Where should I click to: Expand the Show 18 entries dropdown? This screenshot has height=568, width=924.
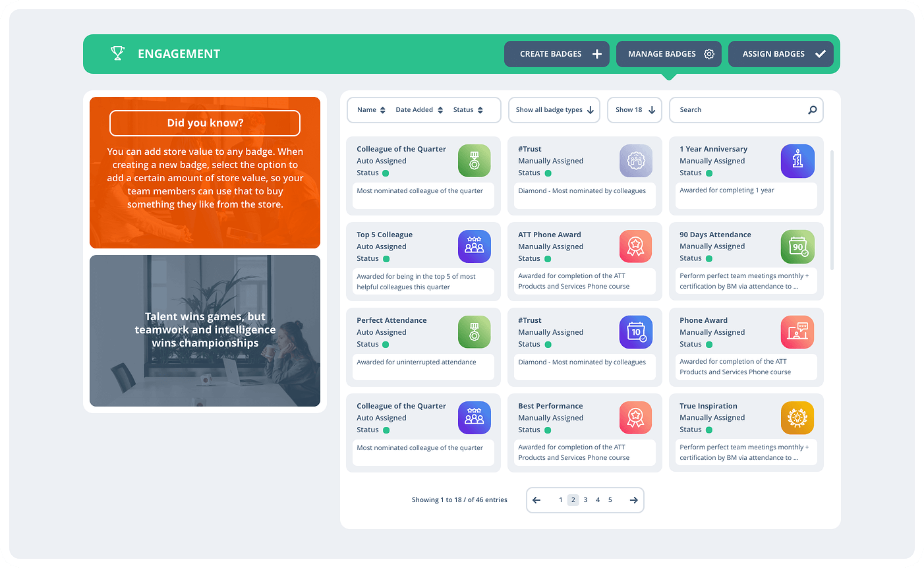pos(635,110)
